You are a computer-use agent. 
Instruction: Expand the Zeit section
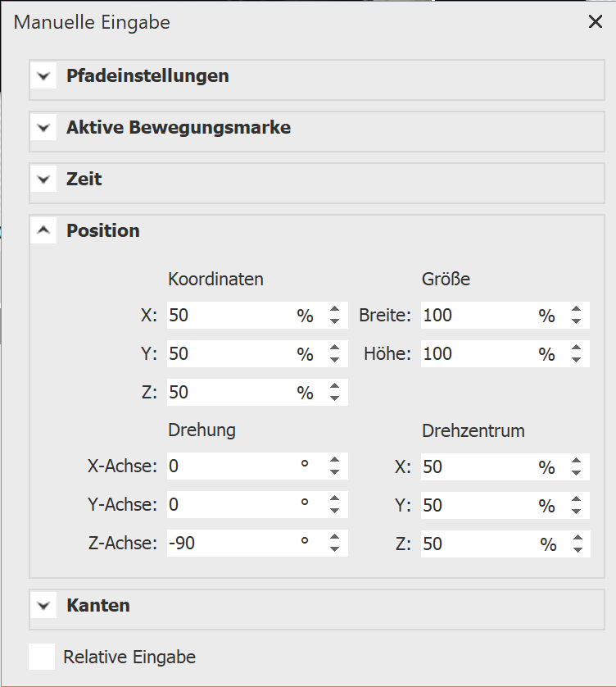tap(43, 180)
